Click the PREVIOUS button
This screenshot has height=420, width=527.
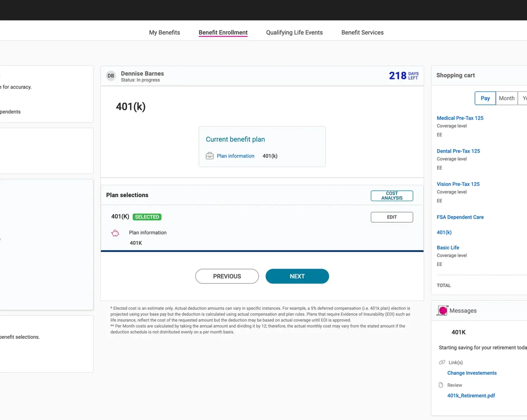click(227, 276)
